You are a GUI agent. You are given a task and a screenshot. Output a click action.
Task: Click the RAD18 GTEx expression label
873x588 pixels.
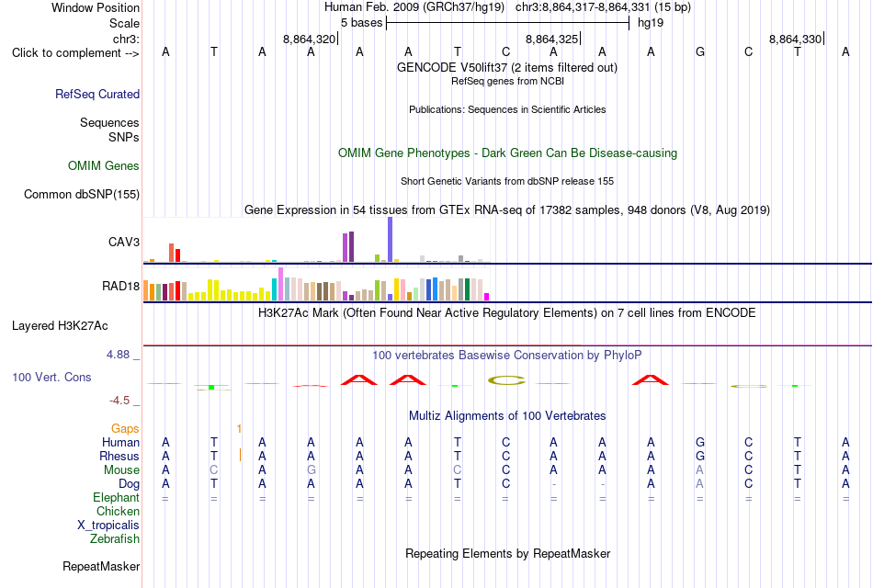click(x=120, y=287)
